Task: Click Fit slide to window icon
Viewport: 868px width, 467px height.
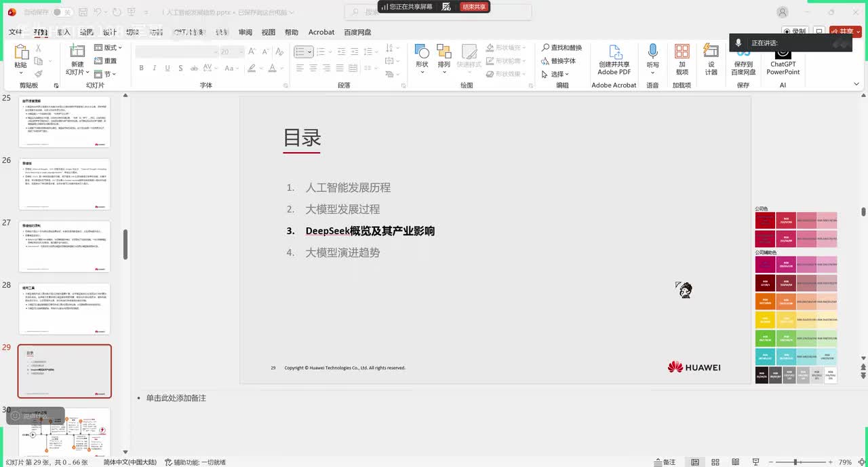Action: click(861, 462)
